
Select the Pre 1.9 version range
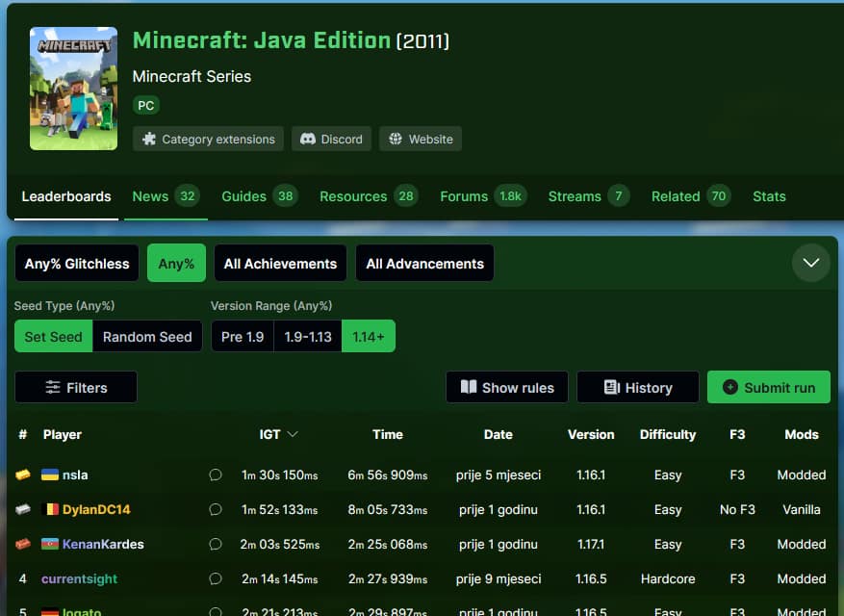point(243,337)
